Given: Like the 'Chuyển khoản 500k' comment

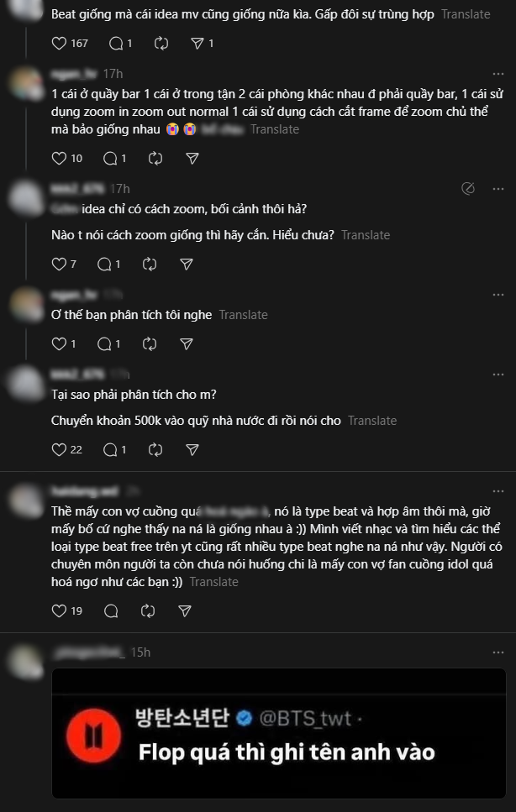Looking at the screenshot, I should [59, 449].
